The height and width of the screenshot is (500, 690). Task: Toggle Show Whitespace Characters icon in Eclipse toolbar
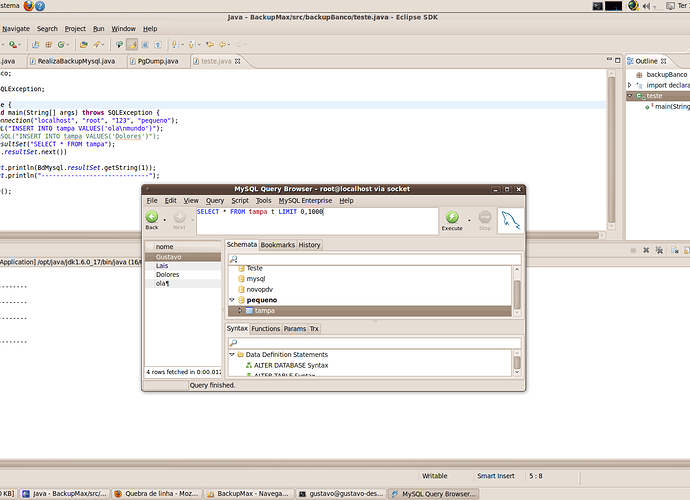(158, 44)
